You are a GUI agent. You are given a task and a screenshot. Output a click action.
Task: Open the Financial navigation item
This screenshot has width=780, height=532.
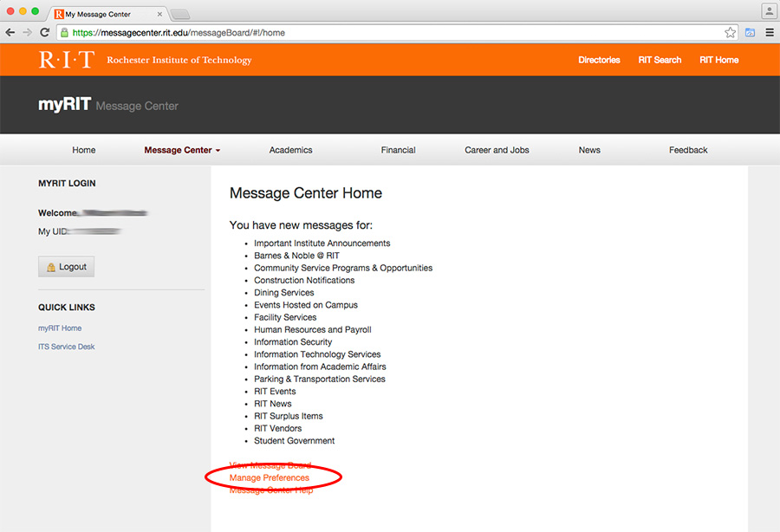398,150
